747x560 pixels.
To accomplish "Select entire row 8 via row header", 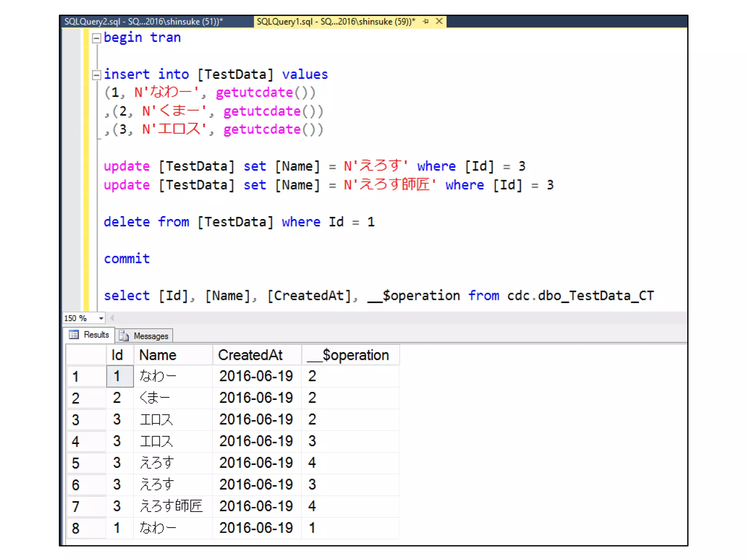I will [86, 528].
